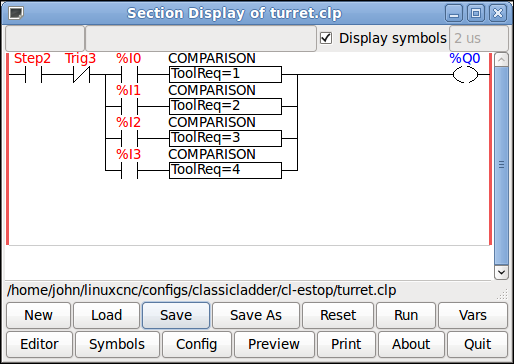Click the %Q0 output label
514x364 pixels.
pos(465,58)
